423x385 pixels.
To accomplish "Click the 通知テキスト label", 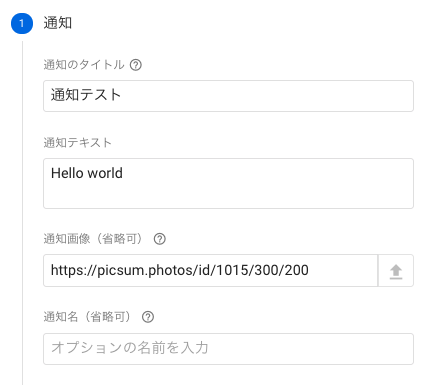I will coord(77,143).
